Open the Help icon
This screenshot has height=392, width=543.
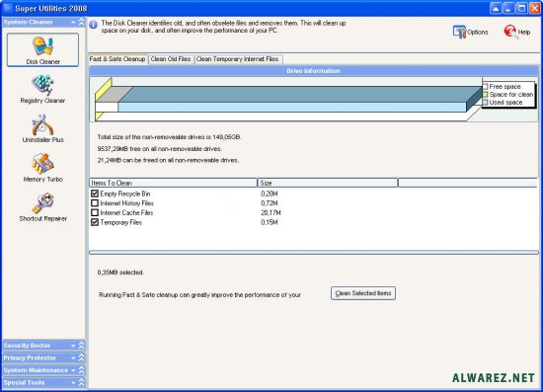pyautogui.click(x=517, y=32)
